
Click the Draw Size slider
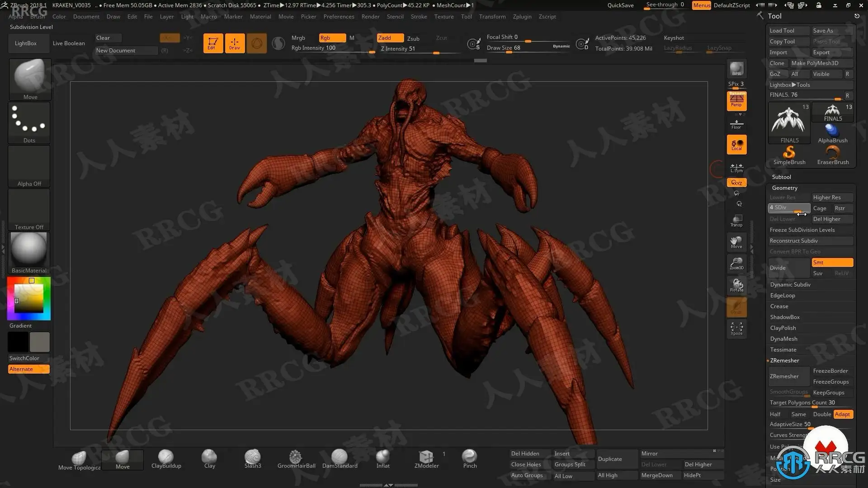[x=528, y=48]
